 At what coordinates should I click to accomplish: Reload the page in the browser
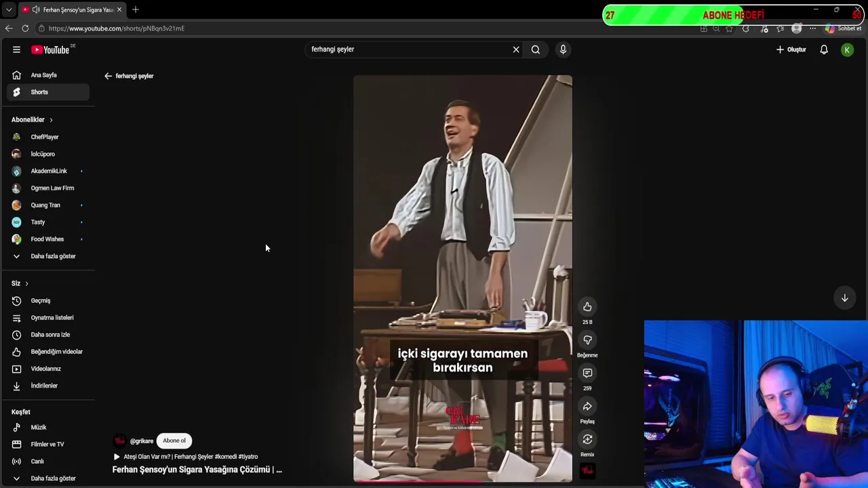point(25,28)
